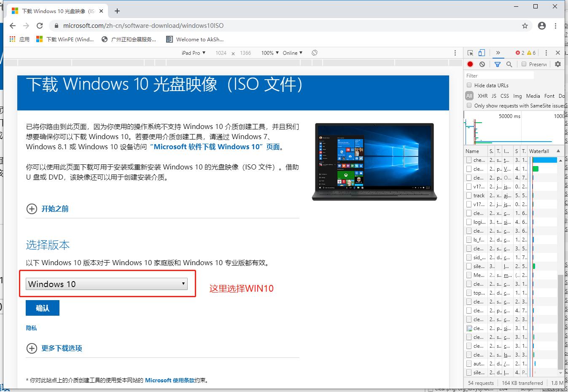The height and width of the screenshot is (392, 568).
Task: Open the search icon in Network panel
Action: (509, 64)
